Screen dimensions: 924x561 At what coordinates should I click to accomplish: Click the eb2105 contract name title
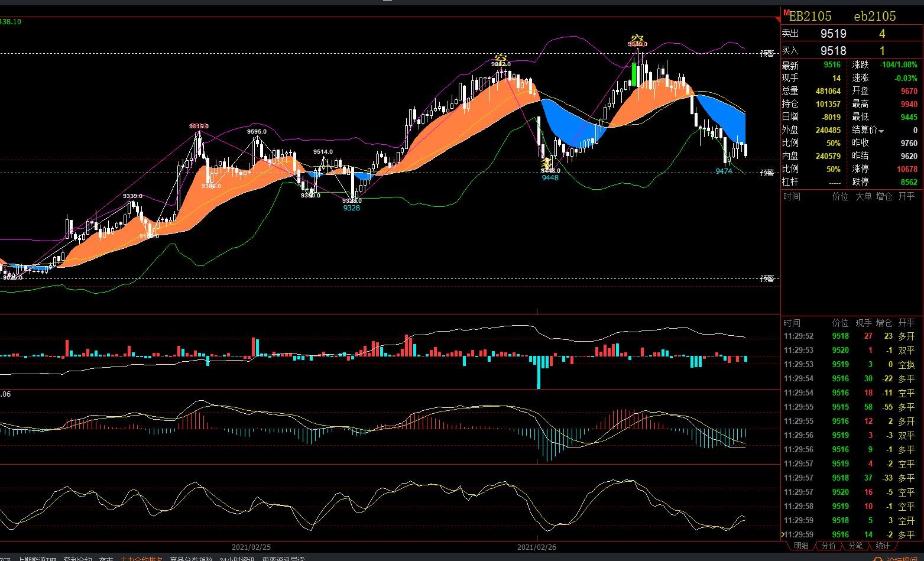875,17
